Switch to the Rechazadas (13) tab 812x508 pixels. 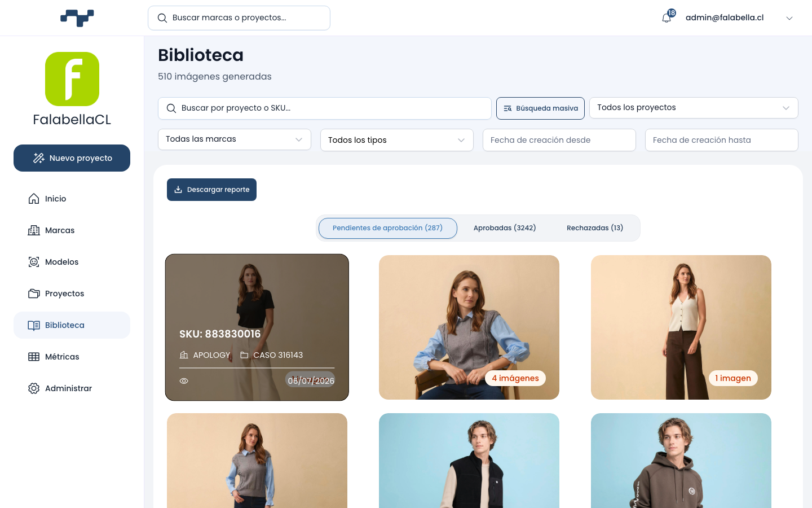595,228
